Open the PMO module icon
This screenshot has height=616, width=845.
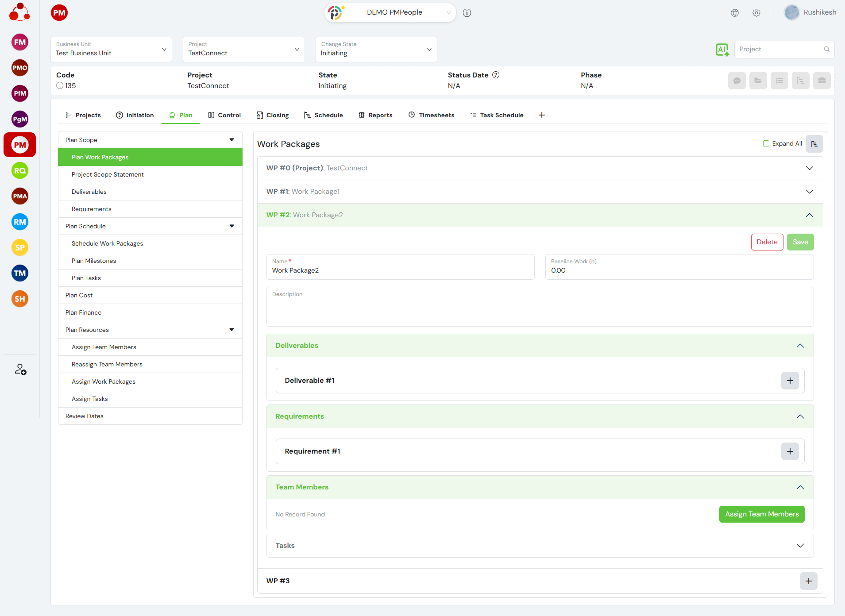[x=20, y=68]
